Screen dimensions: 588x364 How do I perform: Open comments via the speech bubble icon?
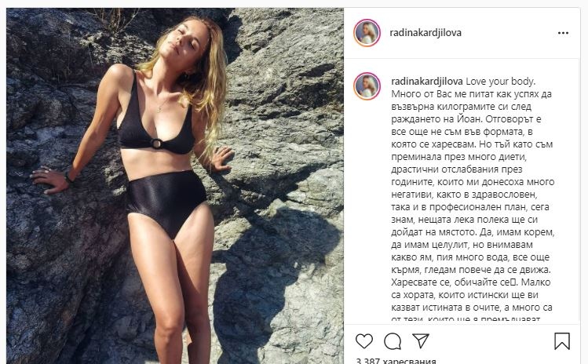[x=393, y=341]
